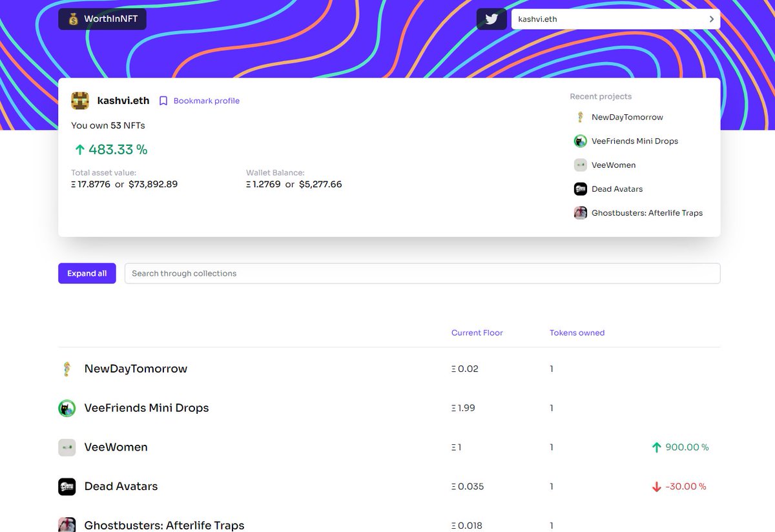Click the 483.33 % overall gain figure
775x532 pixels.
[118, 150]
